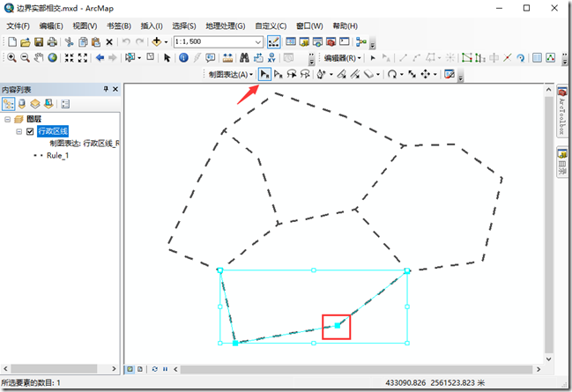
Task: Click the Rotate tool in Editor toolbar
Action: tap(521, 57)
